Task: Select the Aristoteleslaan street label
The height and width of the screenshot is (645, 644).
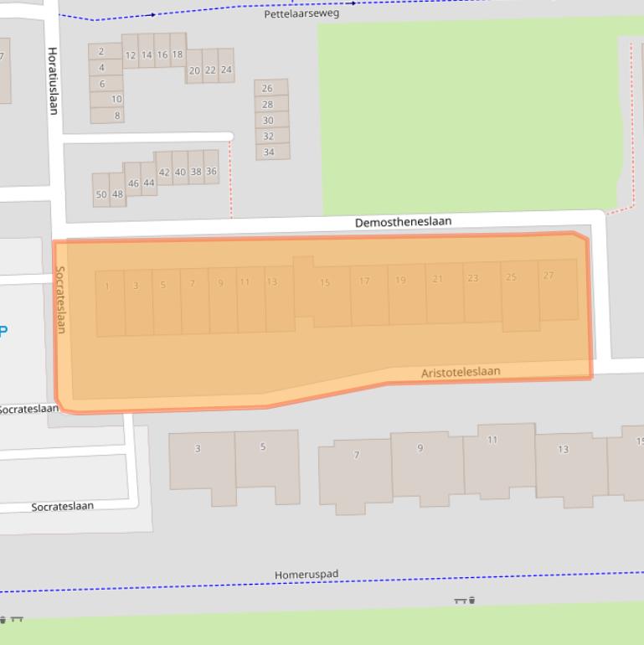Action: [461, 372]
